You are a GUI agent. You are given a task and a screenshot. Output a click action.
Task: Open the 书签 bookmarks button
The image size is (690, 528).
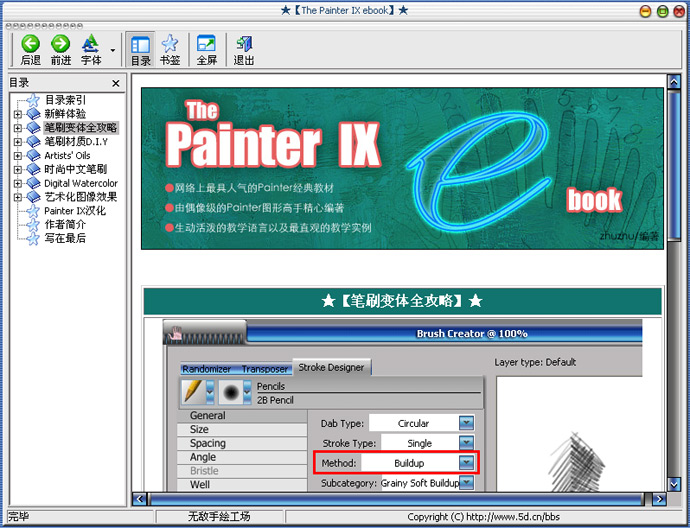170,50
